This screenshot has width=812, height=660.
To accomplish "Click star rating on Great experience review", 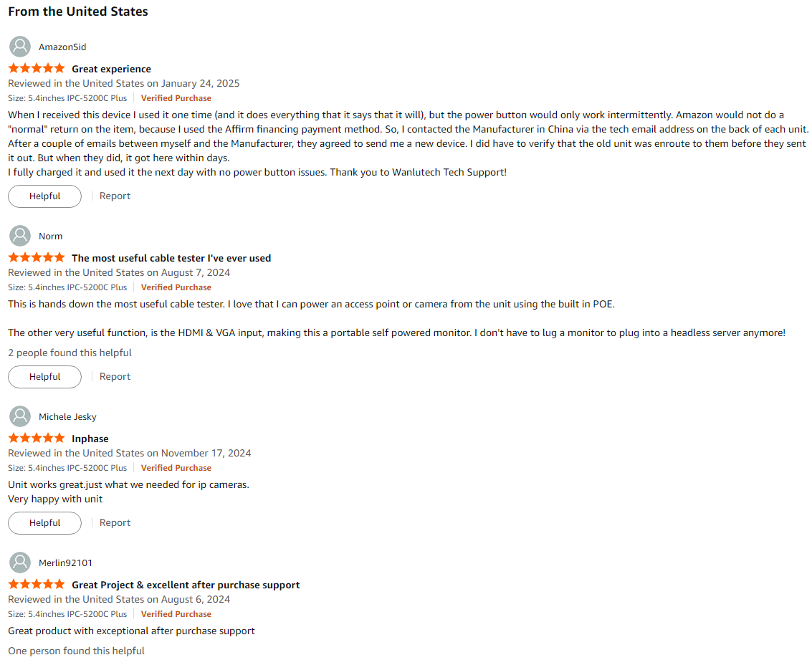I will 37,68.
